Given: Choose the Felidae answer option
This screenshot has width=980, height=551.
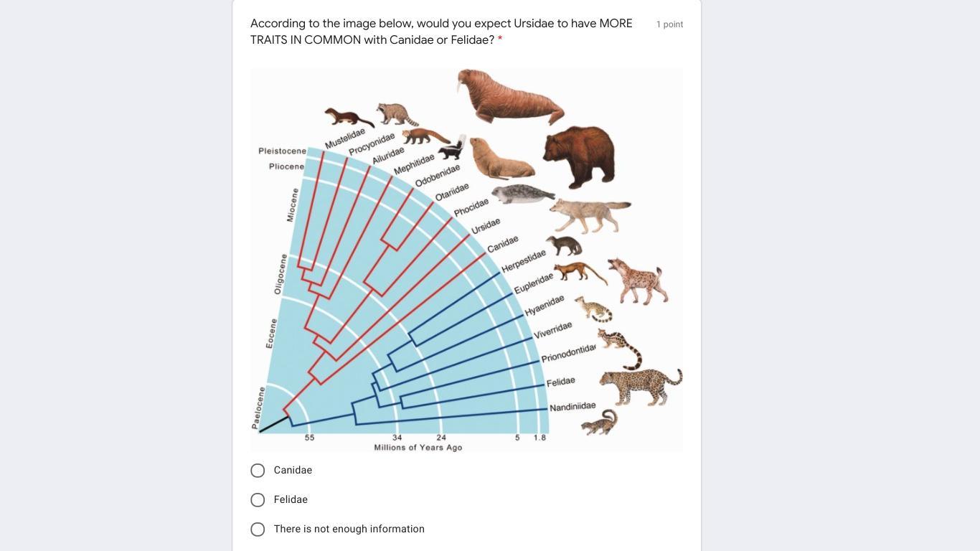Looking at the screenshot, I should pos(258,500).
